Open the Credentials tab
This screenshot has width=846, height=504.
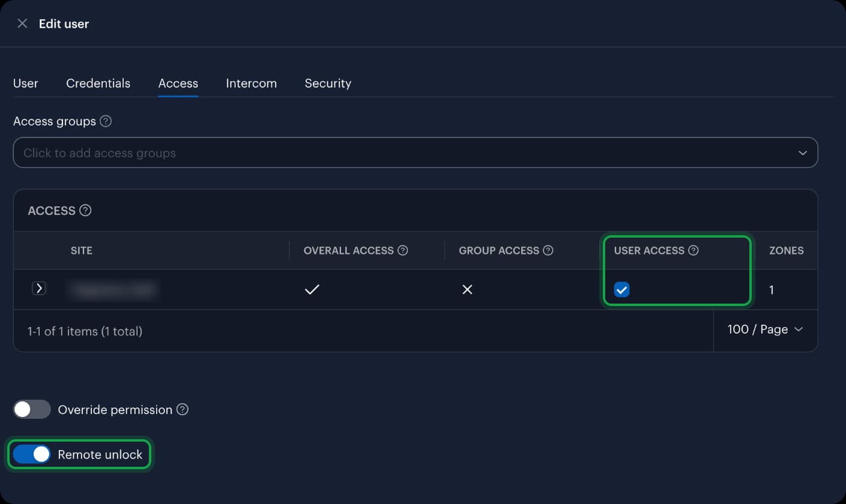[x=98, y=83]
